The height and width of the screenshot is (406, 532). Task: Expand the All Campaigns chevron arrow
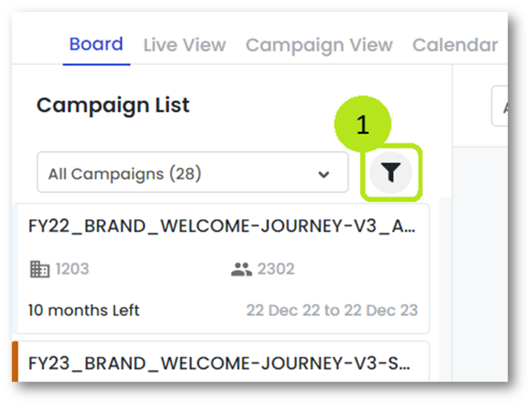pos(324,174)
